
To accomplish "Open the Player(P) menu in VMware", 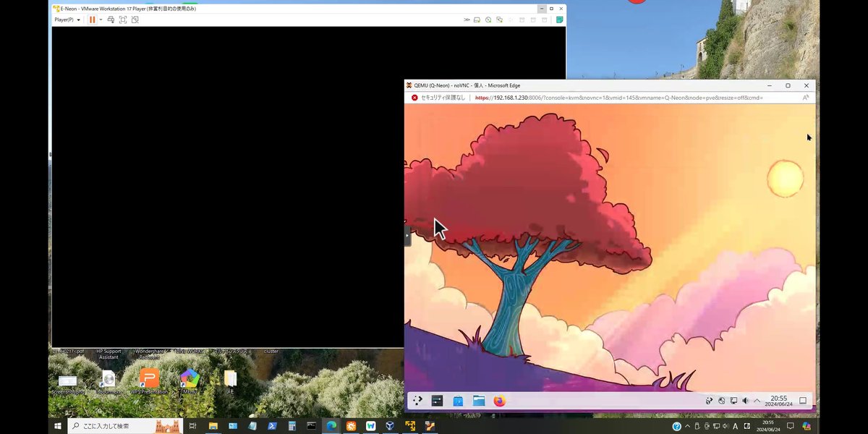I will click(x=67, y=20).
